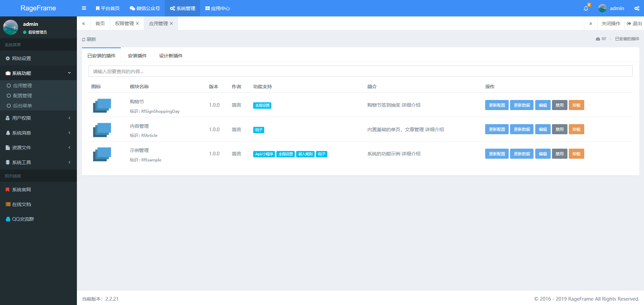Switch to the 首页 page tab

(x=100, y=23)
